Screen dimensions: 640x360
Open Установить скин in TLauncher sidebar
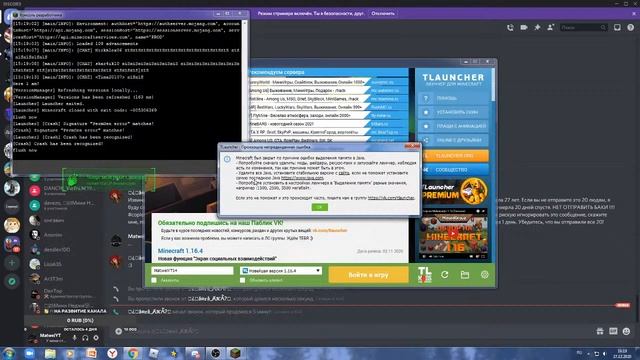tap(453, 112)
